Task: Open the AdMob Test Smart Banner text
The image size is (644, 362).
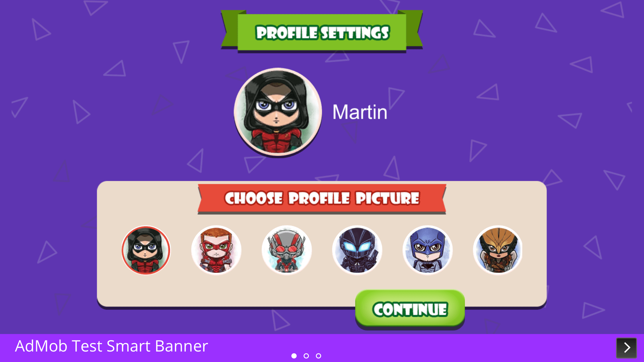Action: 111,346
